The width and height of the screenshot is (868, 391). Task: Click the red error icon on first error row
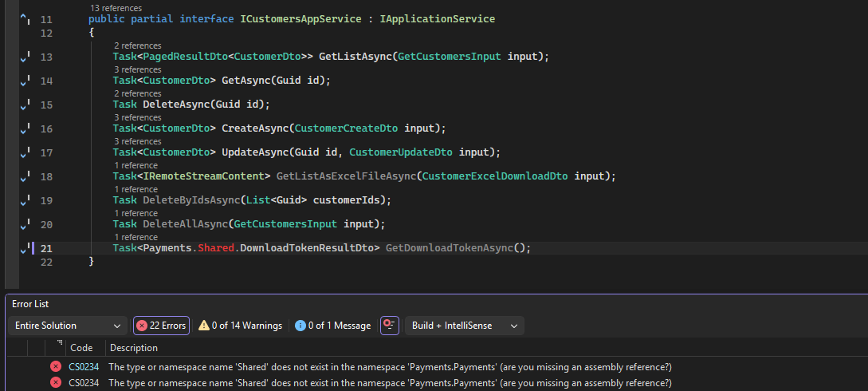56,367
